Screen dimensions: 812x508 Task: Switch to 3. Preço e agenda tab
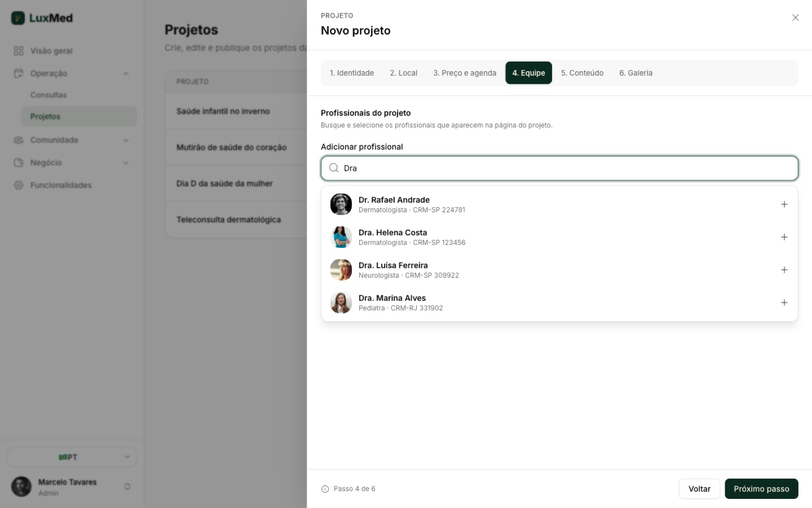[465, 73]
